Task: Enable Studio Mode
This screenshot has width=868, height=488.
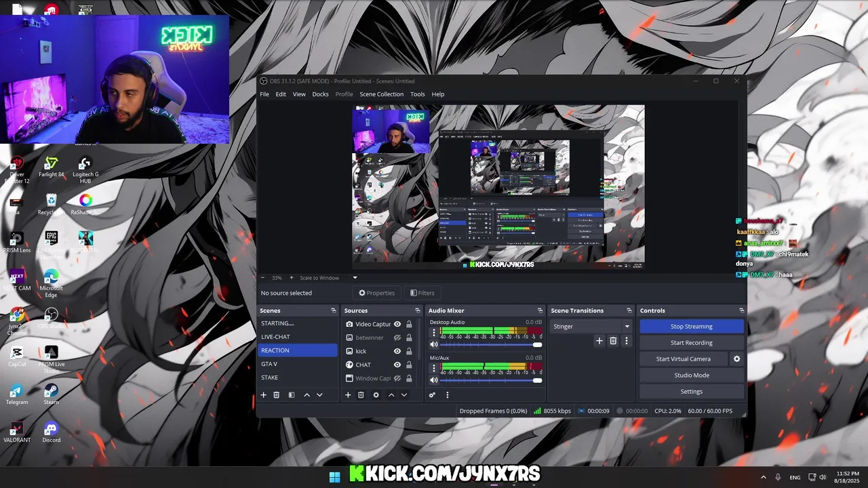Action: click(x=692, y=375)
